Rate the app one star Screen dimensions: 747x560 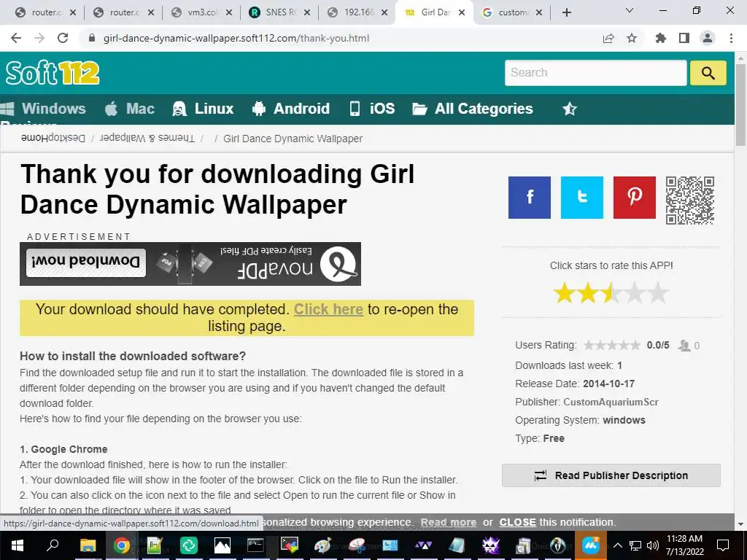[x=564, y=293]
